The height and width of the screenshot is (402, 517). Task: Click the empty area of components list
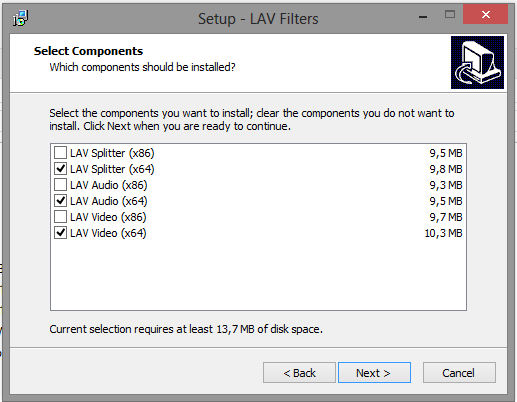coord(258,275)
